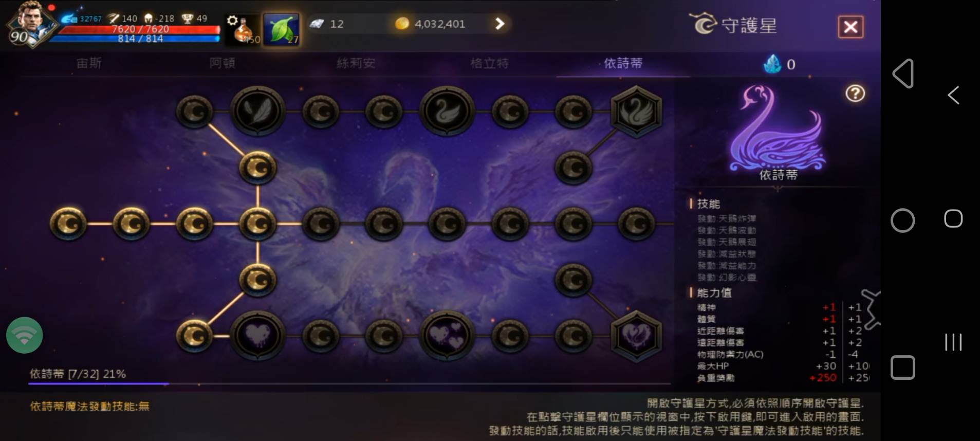Open the feather skill node
This screenshot has width=980, height=441.
click(x=257, y=111)
